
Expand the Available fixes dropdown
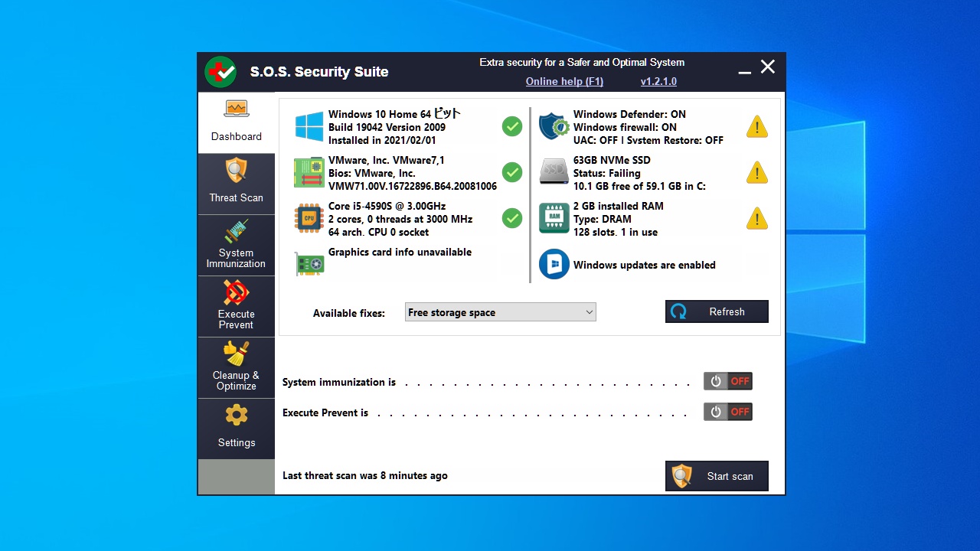click(500, 312)
